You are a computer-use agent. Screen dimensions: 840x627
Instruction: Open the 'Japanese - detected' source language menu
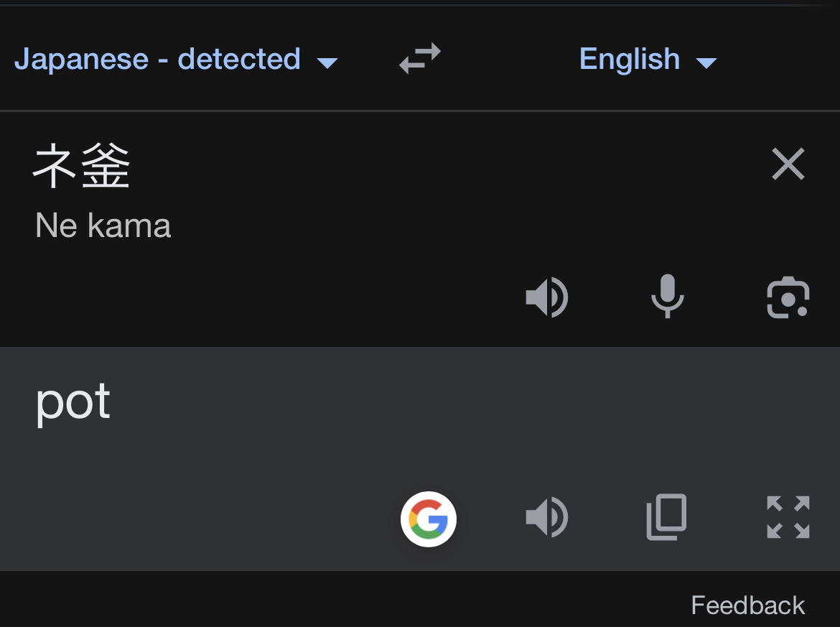pos(157,59)
